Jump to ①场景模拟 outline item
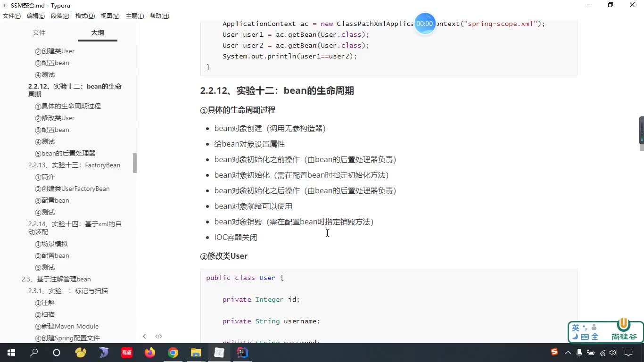 (x=51, y=244)
